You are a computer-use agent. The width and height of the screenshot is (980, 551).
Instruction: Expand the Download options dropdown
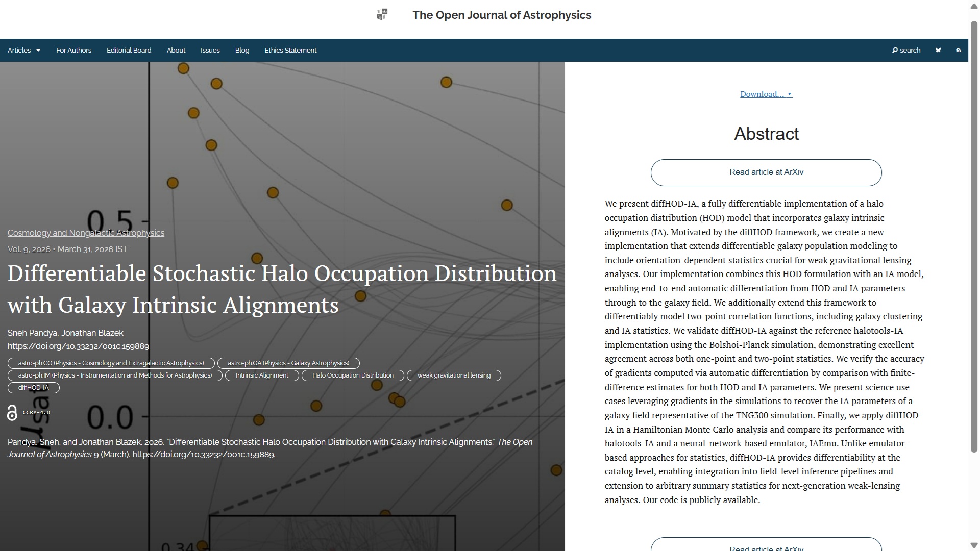coord(766,94)
